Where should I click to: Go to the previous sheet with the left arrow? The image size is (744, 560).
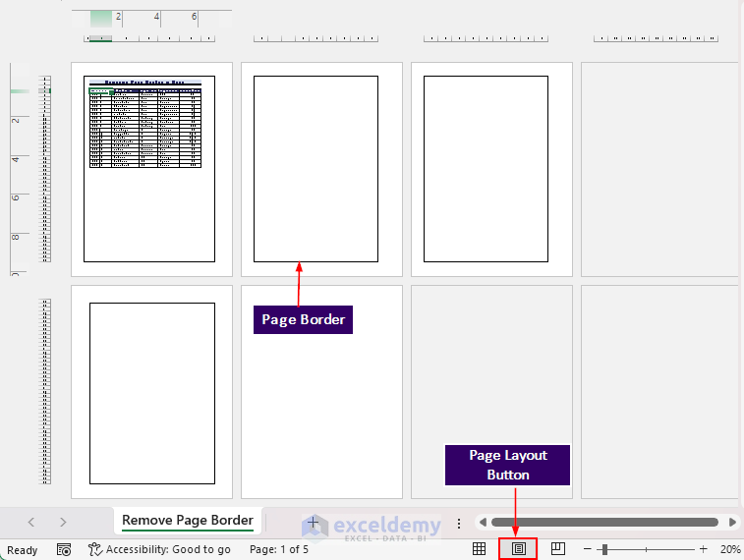31,522
